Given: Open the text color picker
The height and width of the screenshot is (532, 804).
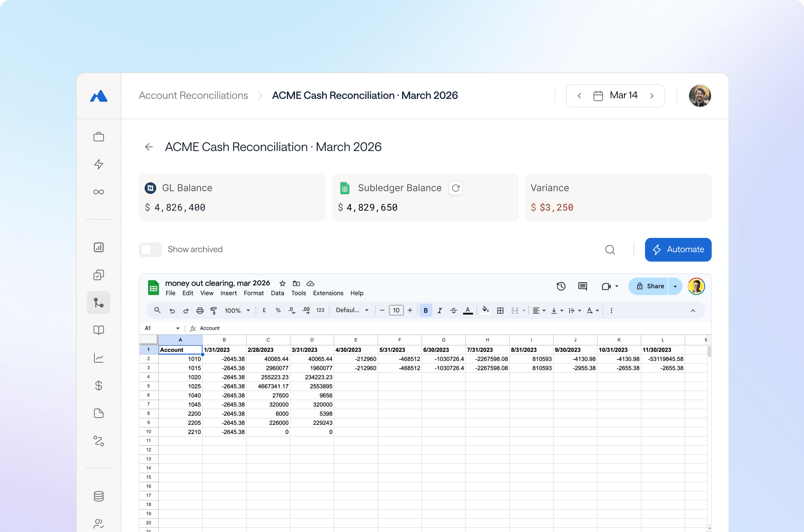Looking at the screenshot, I should coord(468,310).
